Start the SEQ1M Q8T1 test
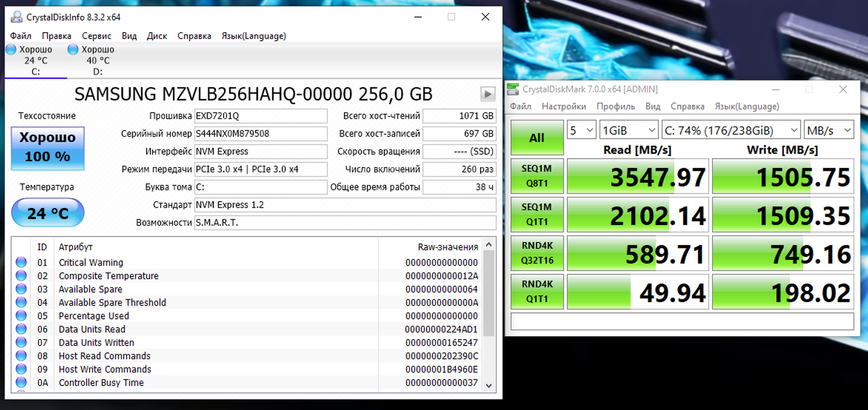868x410 pixels. [537, 176]
